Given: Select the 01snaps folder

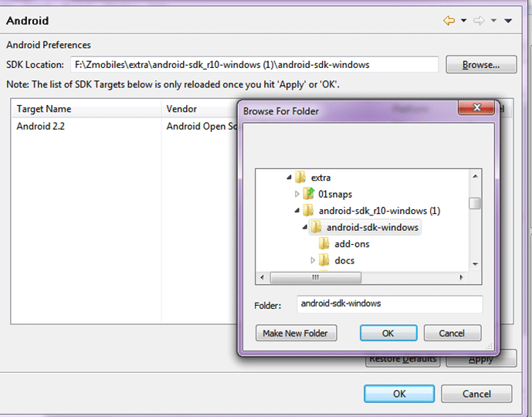Looking at the screenshot, I should coord(335,194).
